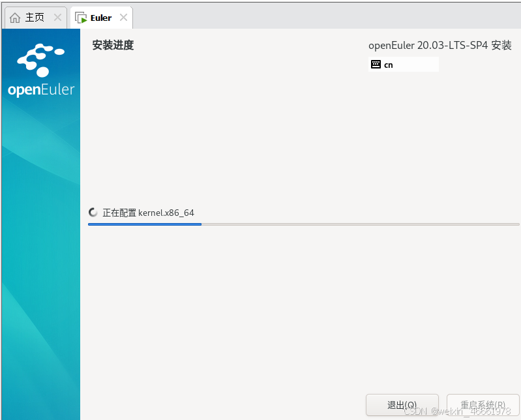Click the 'openEuler 20.03-LTS-SP4 安装' title text
Screen dimensions: 521x420
[440, 45]
